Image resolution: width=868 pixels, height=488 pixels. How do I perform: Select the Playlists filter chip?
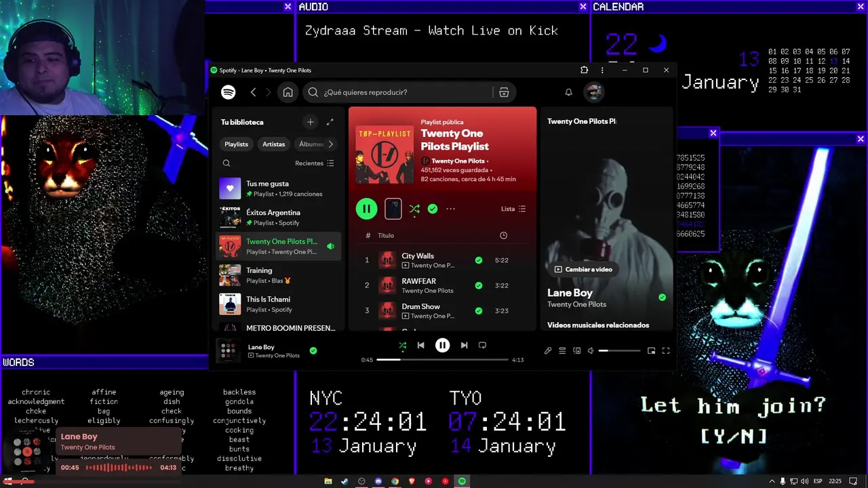click(237, 144)
